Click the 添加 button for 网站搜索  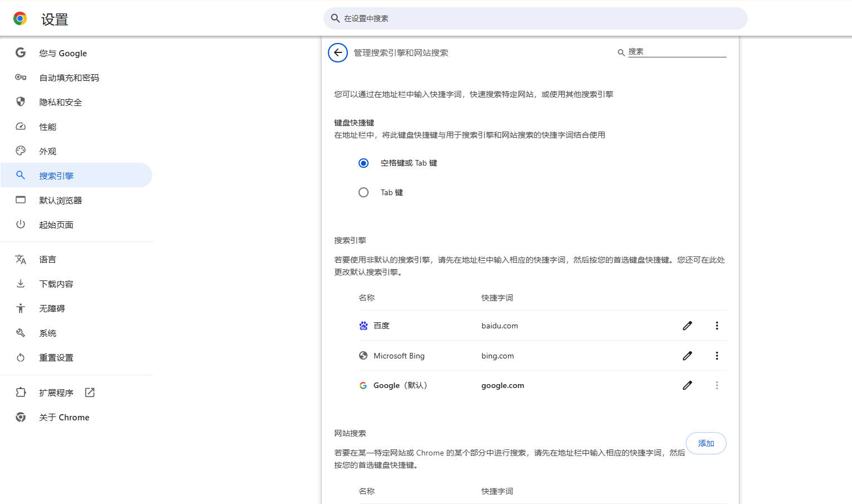706,443
